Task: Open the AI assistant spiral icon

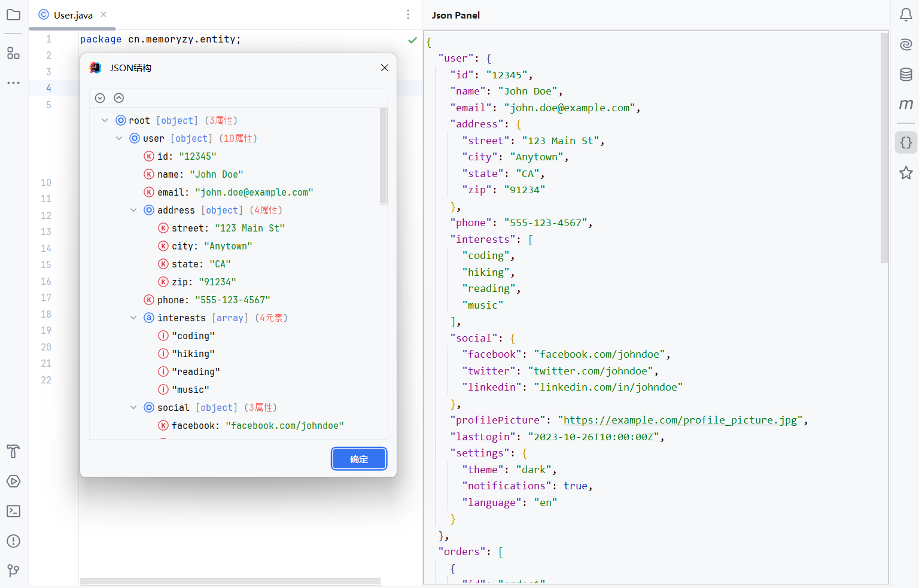Action: pos(906,45)
